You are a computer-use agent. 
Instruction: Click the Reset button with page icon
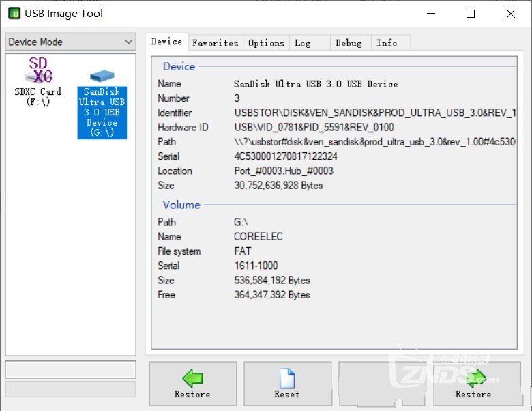(x=287, y=384)
